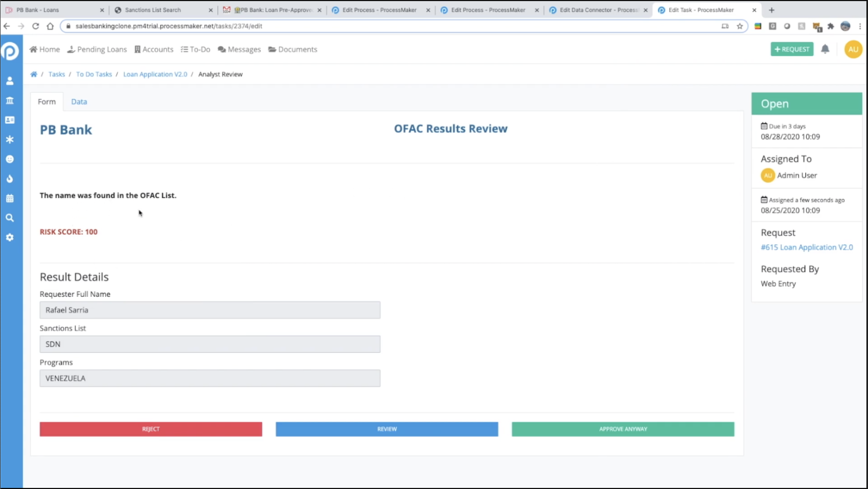Open the search sidebar icon
This screenshot has width=868, height=489.
coord(10,217)
